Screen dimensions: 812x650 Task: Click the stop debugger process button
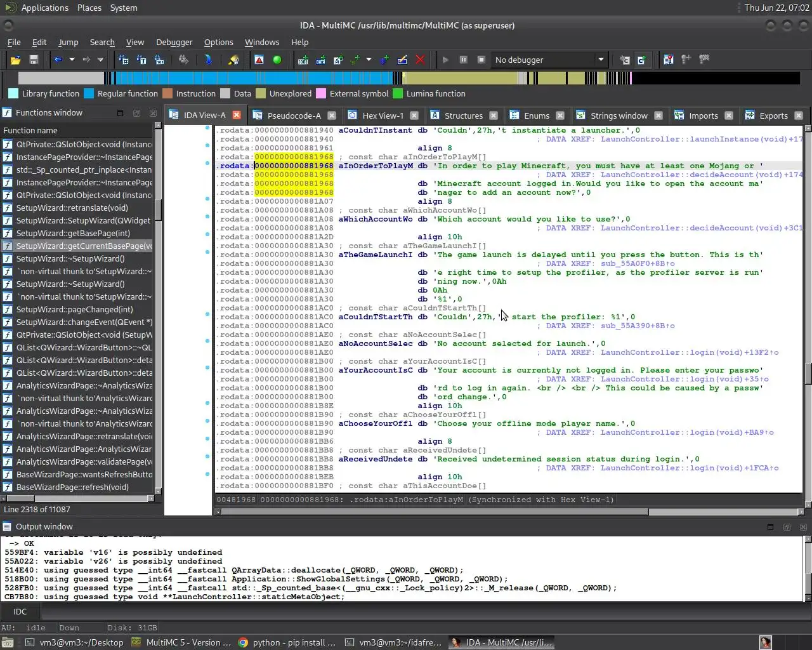click(481, 60)
